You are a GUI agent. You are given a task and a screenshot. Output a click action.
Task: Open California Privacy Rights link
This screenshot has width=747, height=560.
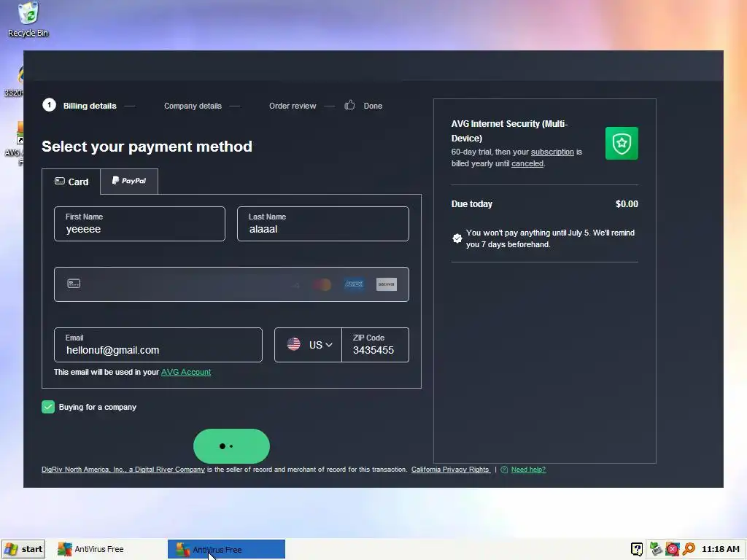point(450,470)
